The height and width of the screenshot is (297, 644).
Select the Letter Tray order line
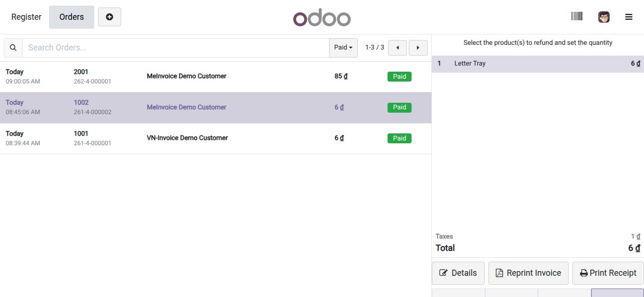(538, 64)
